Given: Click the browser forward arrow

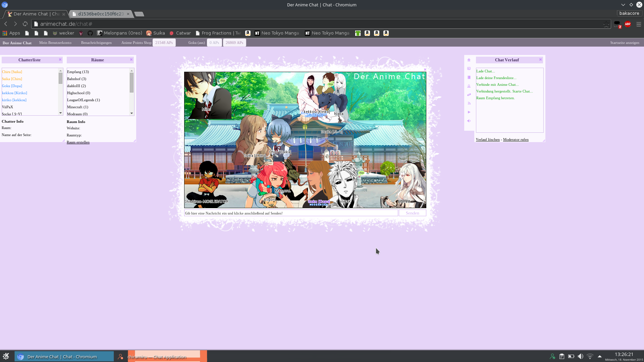Looking at the screenshot, I should [15, 24].
